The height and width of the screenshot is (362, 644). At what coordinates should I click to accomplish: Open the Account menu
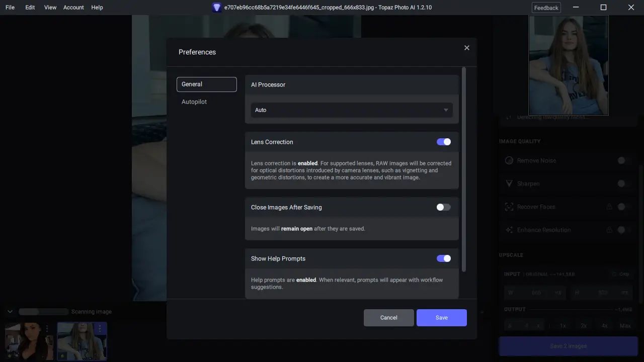tap(73, 8)
